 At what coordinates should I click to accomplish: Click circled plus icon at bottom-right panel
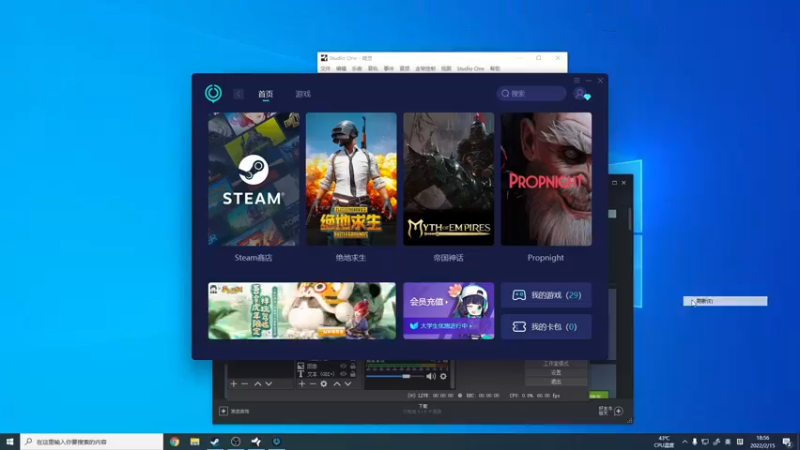tap(618, 411)
